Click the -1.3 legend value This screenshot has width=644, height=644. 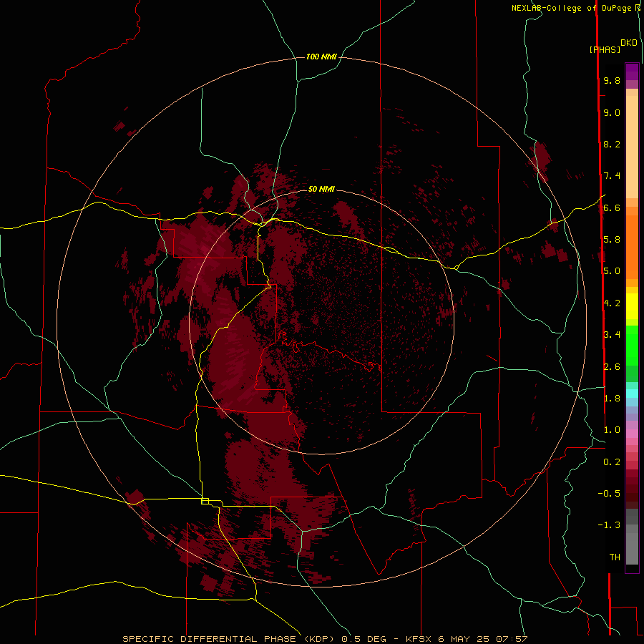coord(609,525)
